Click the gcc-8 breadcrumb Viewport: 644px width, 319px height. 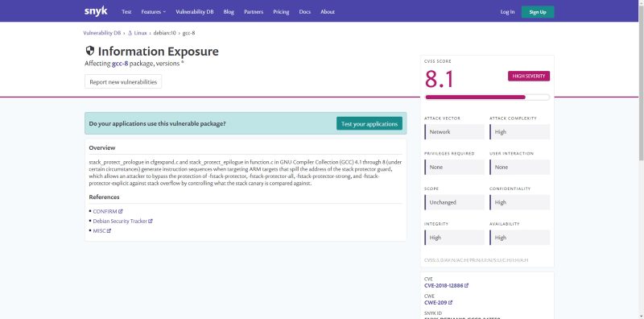click(188, 33)
